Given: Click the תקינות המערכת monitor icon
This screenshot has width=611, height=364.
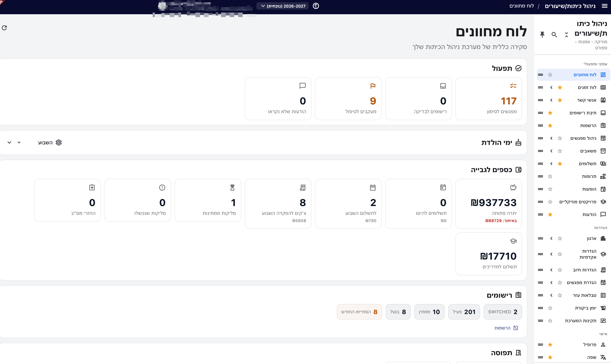Looking at the screenshot, I should [x=603, y=321].
